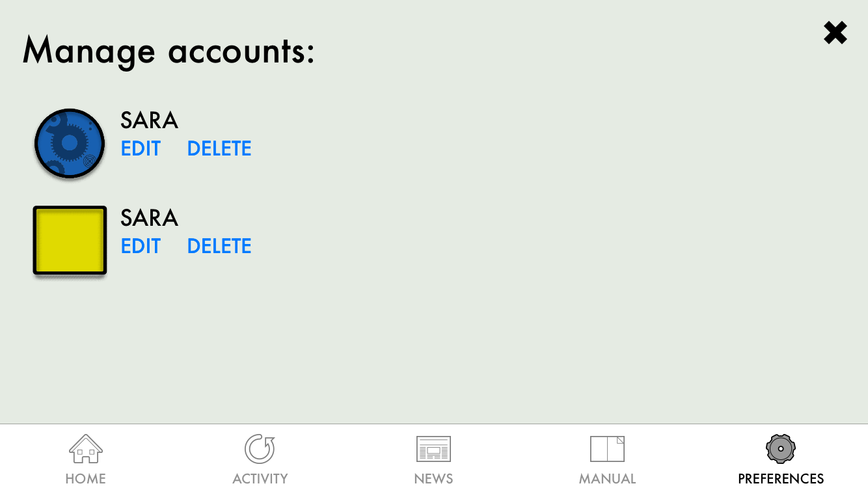Close the Manage accounts panel
This screenshot has height=488, width=868.
click(x=835, y=33)
